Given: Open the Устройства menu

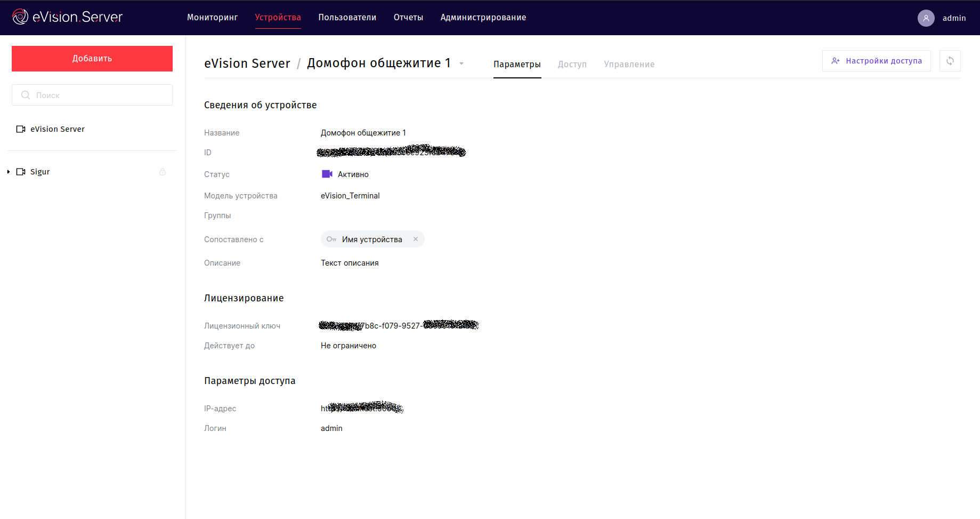Looking at the screenshot, I should [278, 18].
